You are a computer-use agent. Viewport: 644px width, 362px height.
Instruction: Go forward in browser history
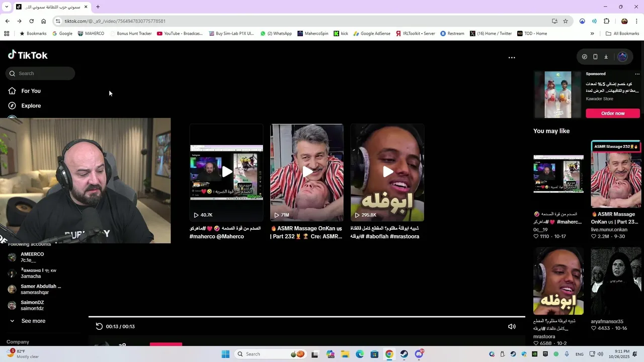pos(19,21)
